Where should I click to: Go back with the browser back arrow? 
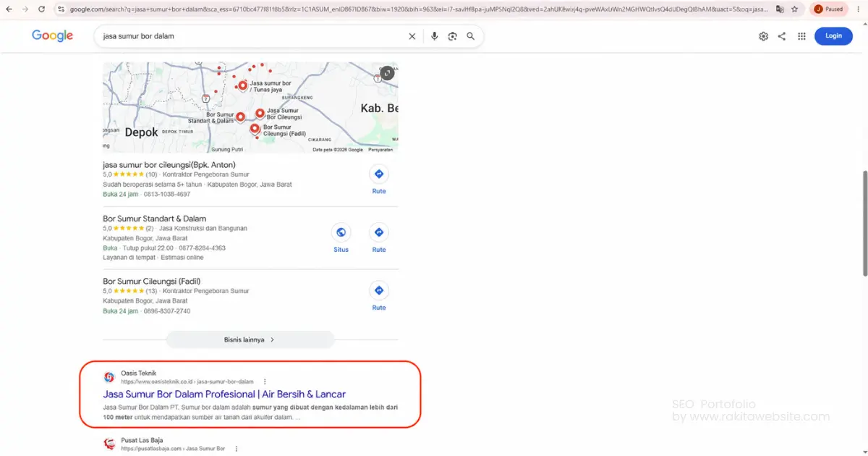[8, 9]
